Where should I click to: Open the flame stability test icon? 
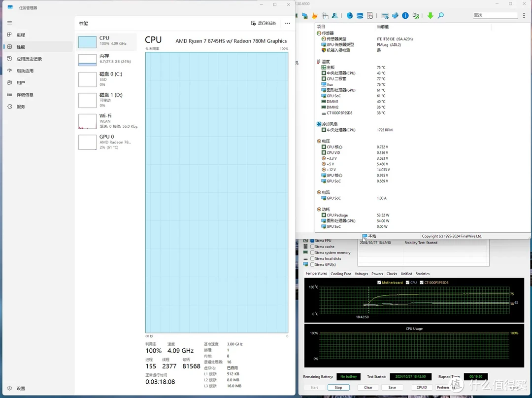(315, 16)
